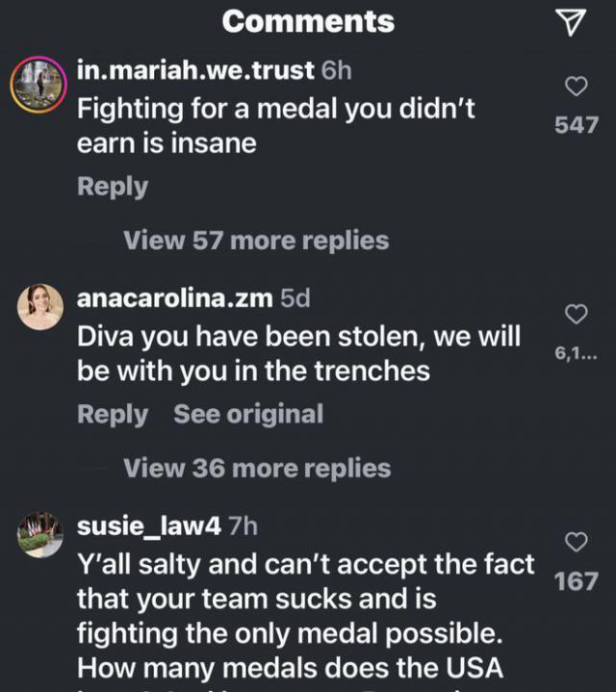Open anacarolina.zm profile avatar
The height and width of the screenshot is (692, 616).
tap(40, 307)
